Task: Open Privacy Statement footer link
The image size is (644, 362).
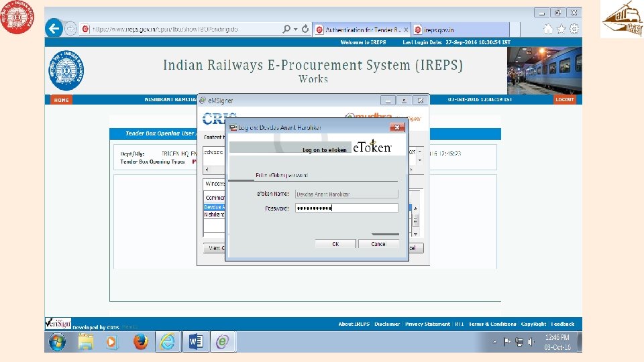Action: click(x=427, y=324)
